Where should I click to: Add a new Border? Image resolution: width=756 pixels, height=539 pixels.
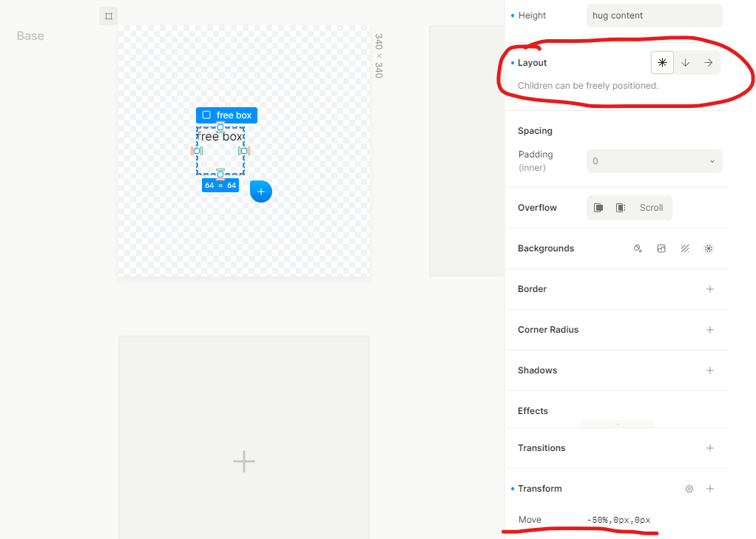point(710,289)
